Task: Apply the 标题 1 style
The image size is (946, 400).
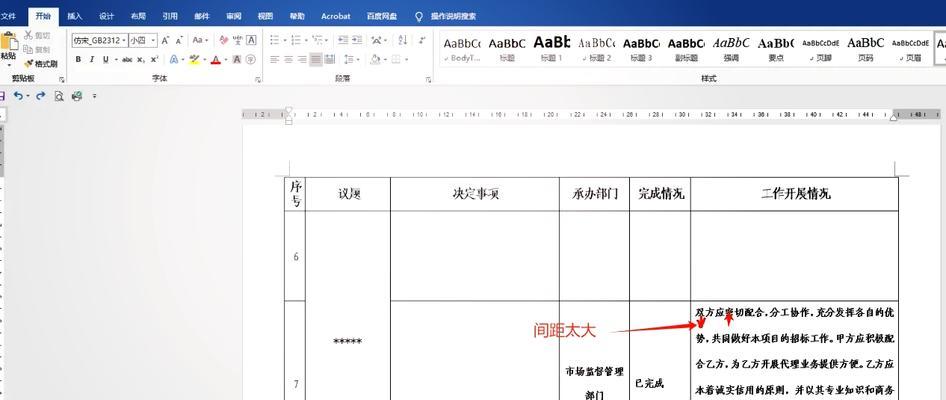Action: point(551,48)
